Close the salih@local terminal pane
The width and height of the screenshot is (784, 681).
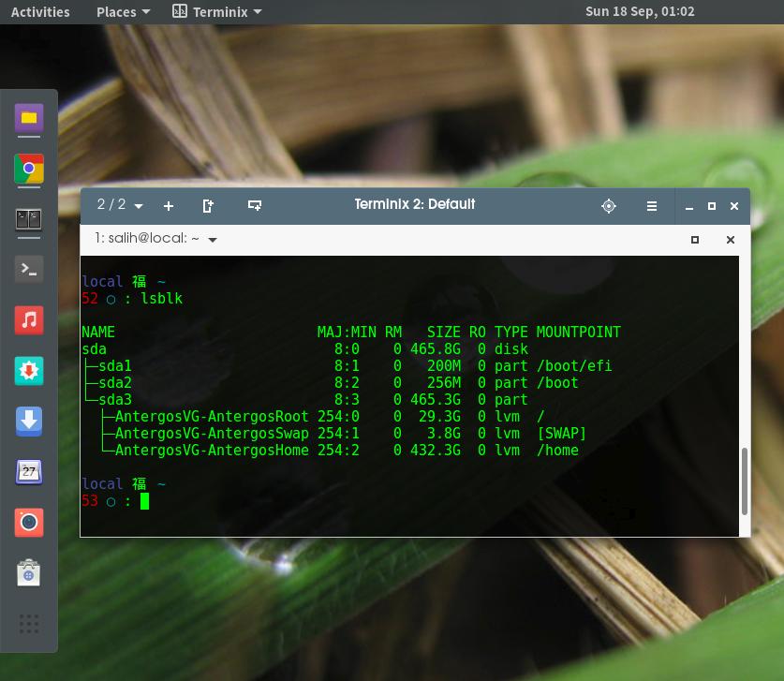[x=731, y=240]
